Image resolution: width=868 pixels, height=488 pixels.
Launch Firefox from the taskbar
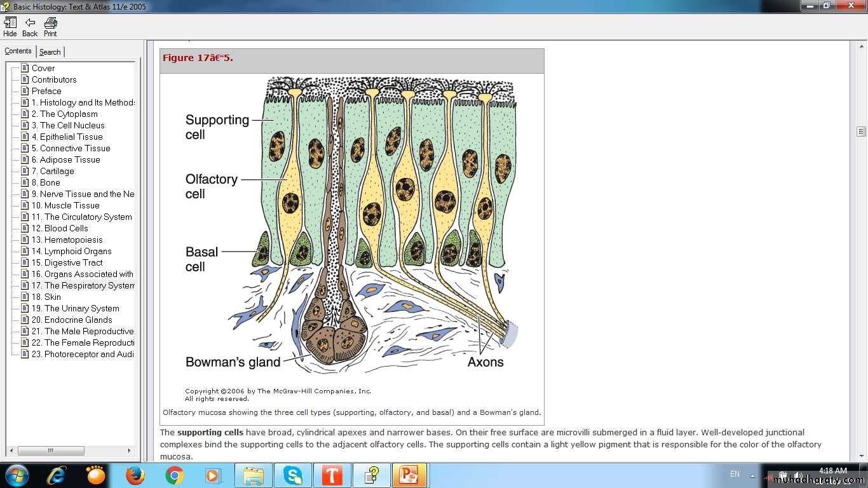(x=135, y=475)
